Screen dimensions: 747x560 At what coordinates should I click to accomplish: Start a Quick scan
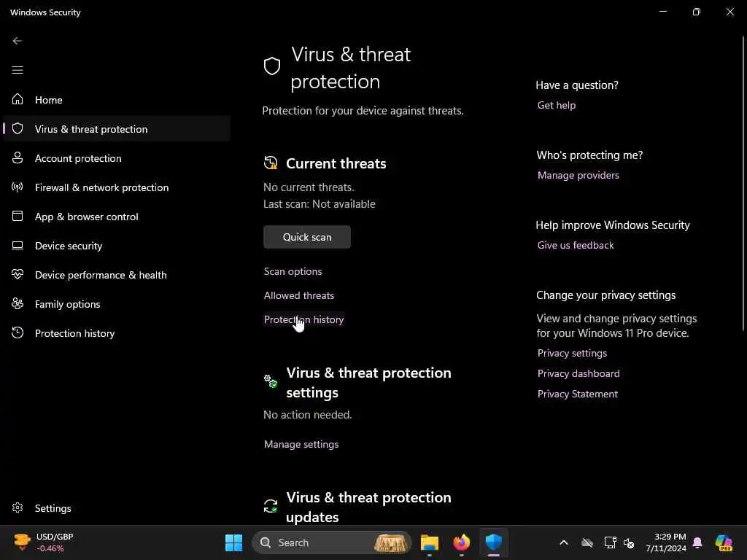[307, 237]
